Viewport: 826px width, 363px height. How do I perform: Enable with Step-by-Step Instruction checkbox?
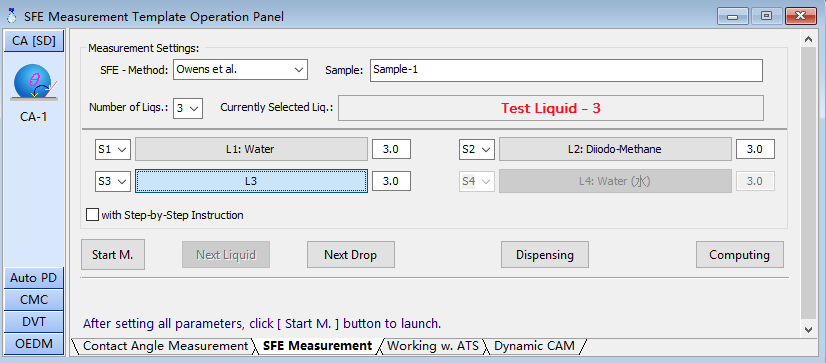click(x=92, y=215)
